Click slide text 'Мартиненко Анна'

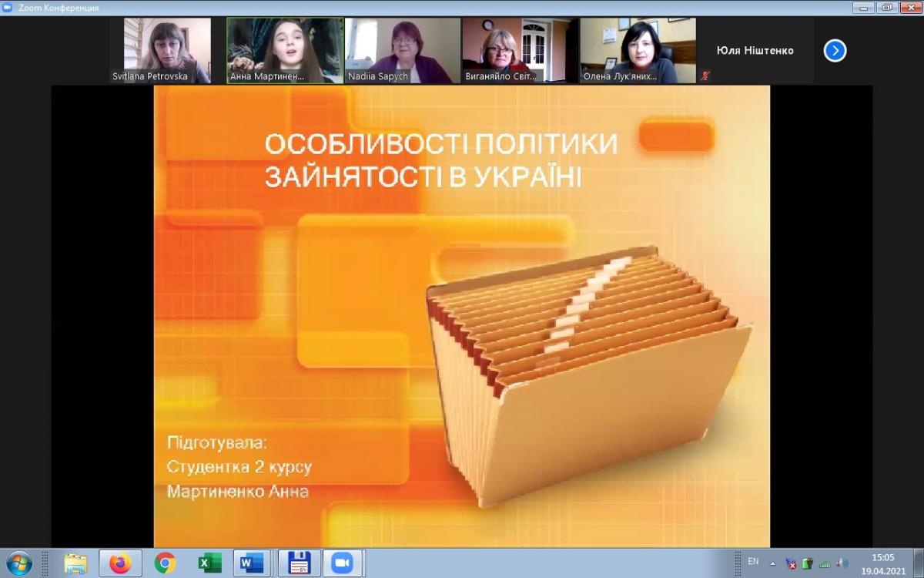238,492
